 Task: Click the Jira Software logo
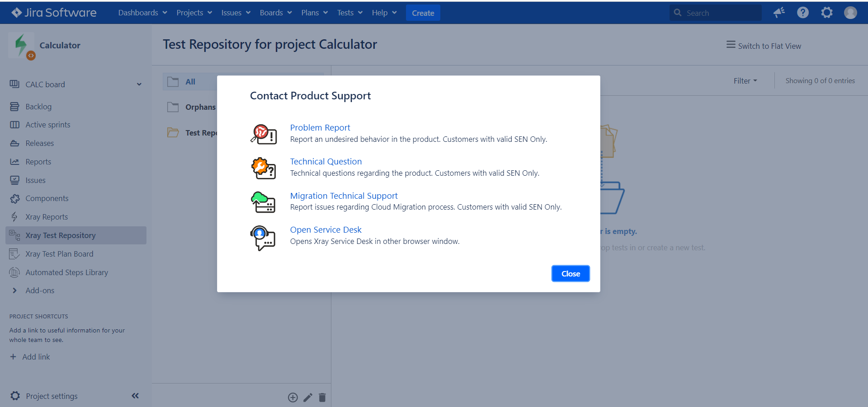(x=54, y=13)
